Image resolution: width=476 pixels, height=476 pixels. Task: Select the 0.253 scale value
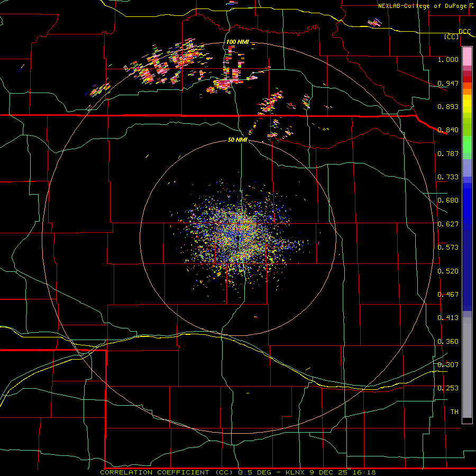click(x=448, y=388)
